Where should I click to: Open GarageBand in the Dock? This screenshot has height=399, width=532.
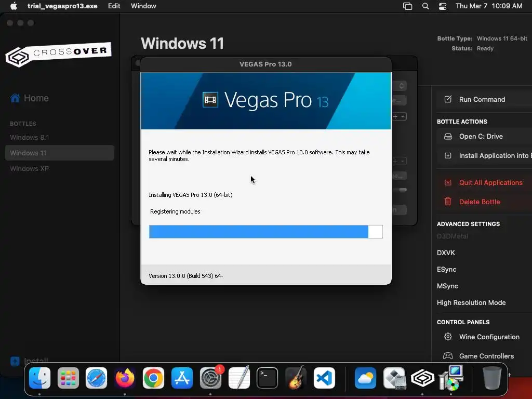click(296, 378)
